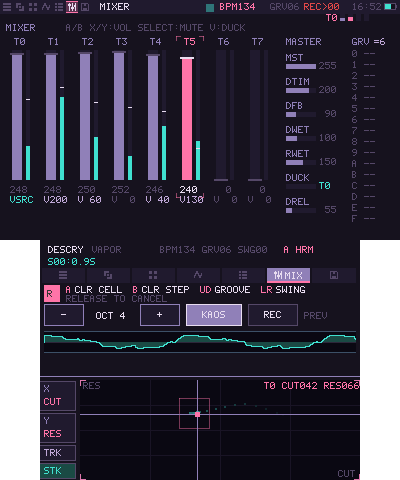This screenshot has width=400, height=480.
Task: Select the overlapping squares icon in top bar
Action: point(20,7)
